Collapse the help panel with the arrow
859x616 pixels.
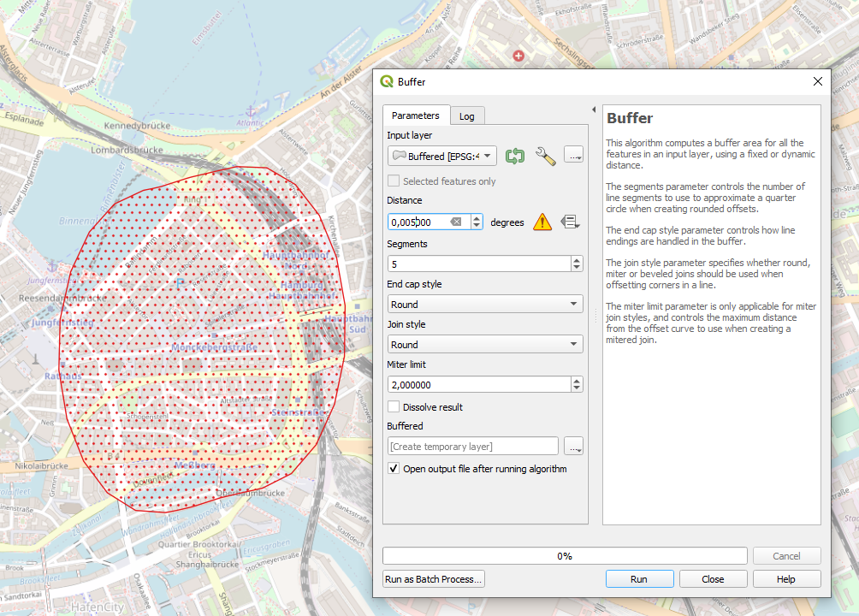(594, 110)
